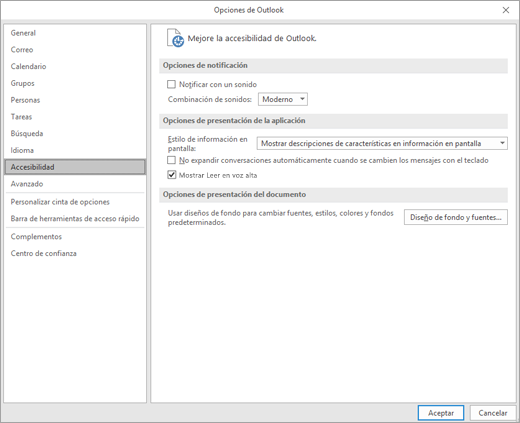
Task: Click the Combinación de sonidos label
Action: 210,99
